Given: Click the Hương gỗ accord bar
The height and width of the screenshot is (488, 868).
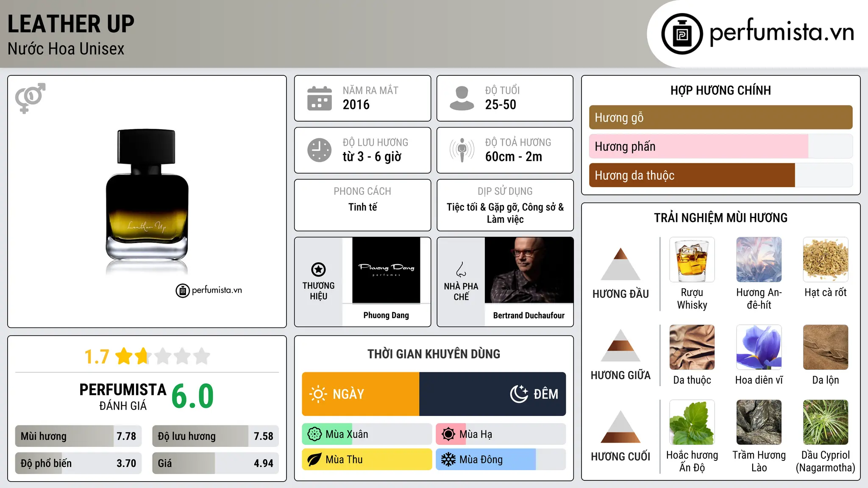Looking at the screenshot, I should [721, 117].
